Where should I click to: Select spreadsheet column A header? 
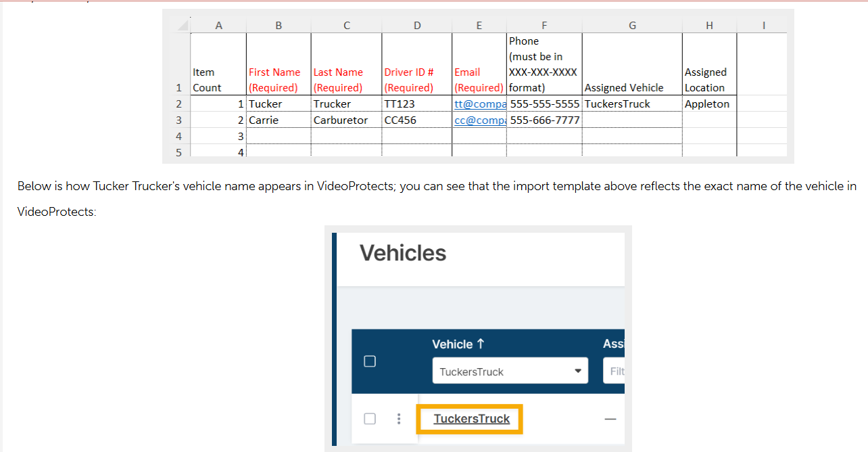[x=218, y=26]
